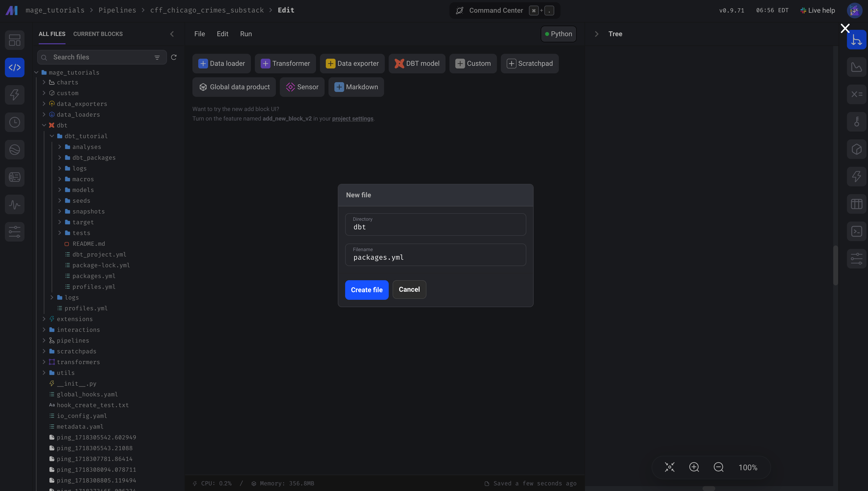Image resolution: width=868 pixels, height=491 pixels.
Task: Open the charts icon in right sidebar
Action: point(856,67)
